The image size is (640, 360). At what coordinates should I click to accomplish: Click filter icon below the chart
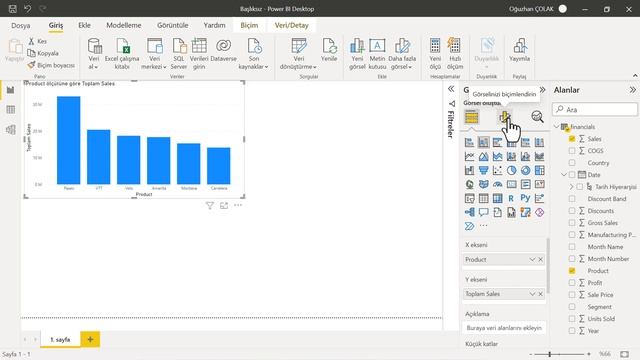coord(210,206)
